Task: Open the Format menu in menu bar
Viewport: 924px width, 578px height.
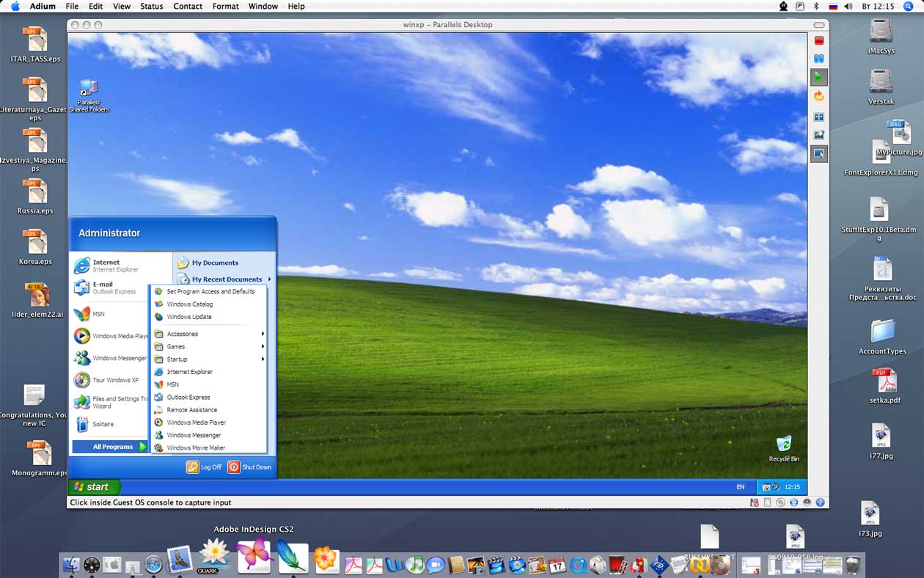Action: [x=225, y=6]
